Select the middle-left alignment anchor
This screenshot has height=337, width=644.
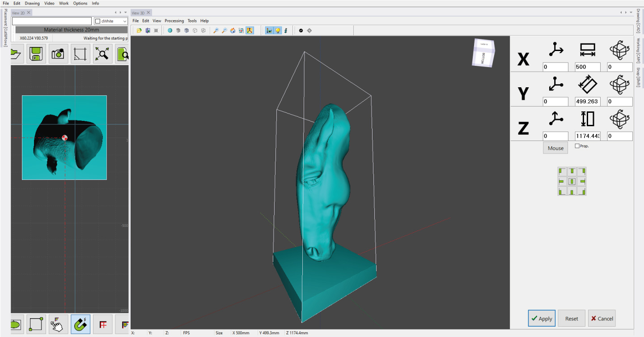point(563,182)
